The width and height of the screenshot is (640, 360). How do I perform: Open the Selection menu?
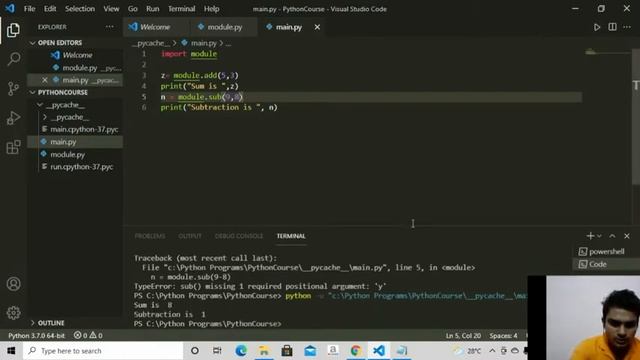pos(80,9)
